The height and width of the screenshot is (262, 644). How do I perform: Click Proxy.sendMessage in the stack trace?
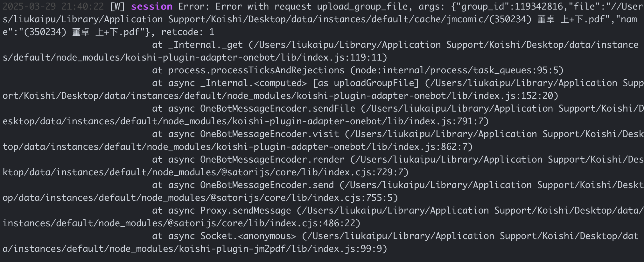pos(246,210)
